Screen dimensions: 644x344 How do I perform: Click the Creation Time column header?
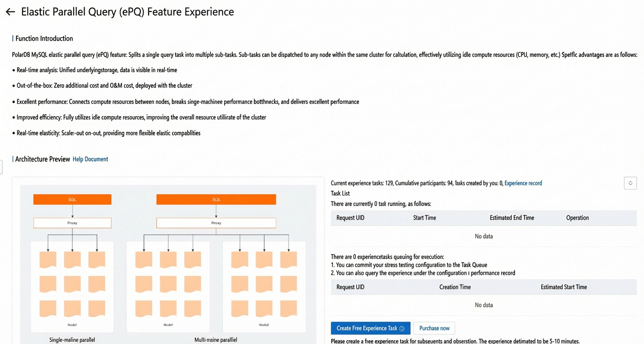pos(455,287)
